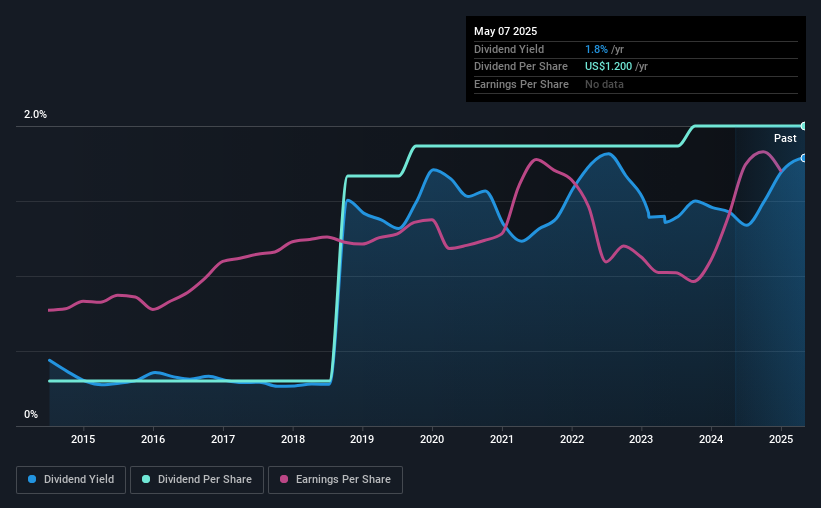
Task: Click the Past label in the chart
Action: [x=785, y=138]
